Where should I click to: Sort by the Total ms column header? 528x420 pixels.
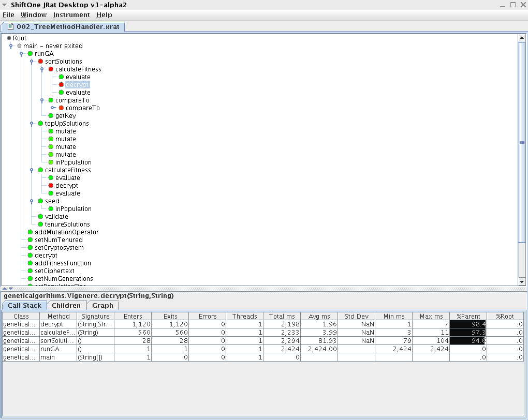[x=282, y=316]
